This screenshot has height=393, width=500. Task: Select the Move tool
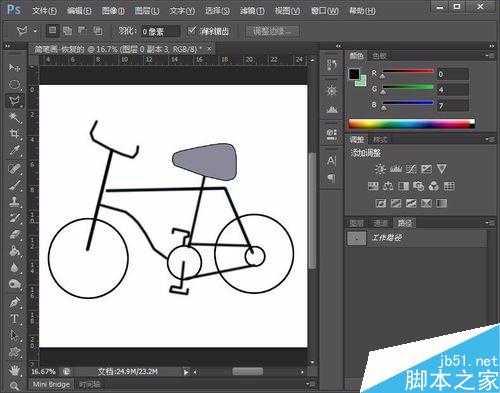(14, 68)
